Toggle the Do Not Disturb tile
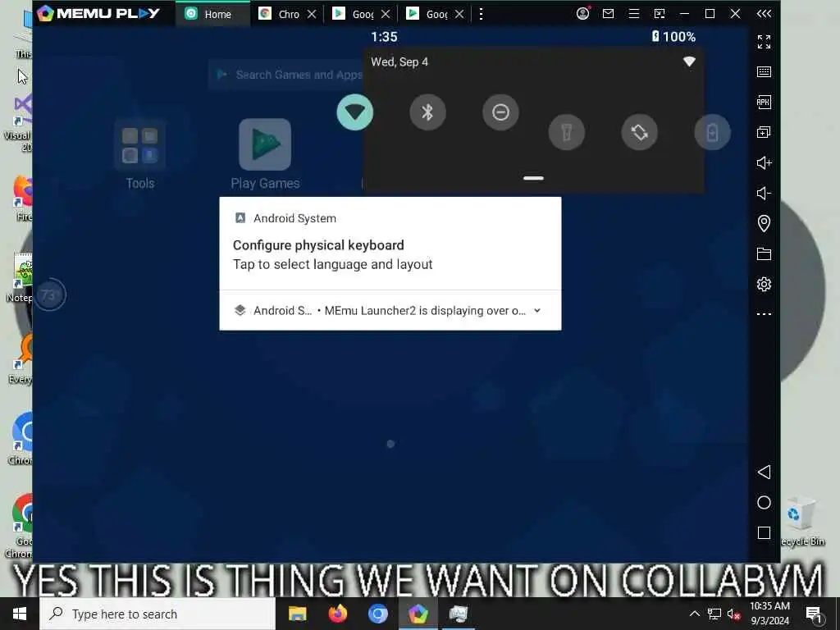Image resolution: width=840 pixels, height=630 pixels. tap(500, 112)
